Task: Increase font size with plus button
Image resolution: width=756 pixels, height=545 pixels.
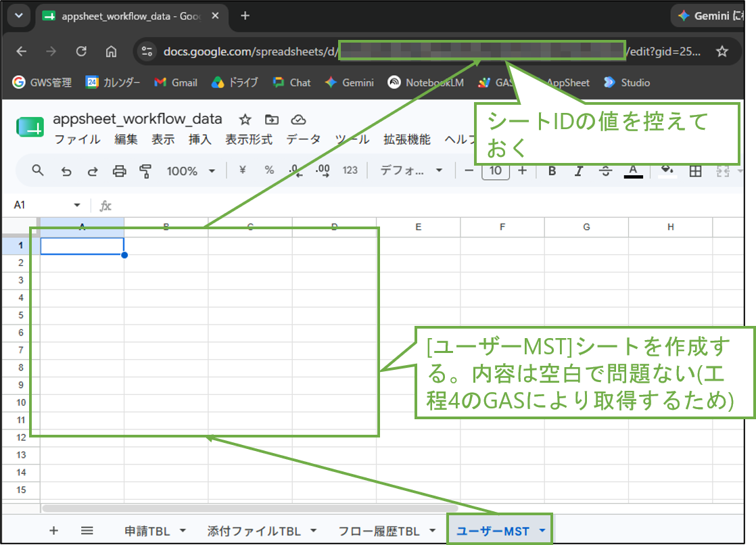Action: pyautogui.click(x=522, y=170)
